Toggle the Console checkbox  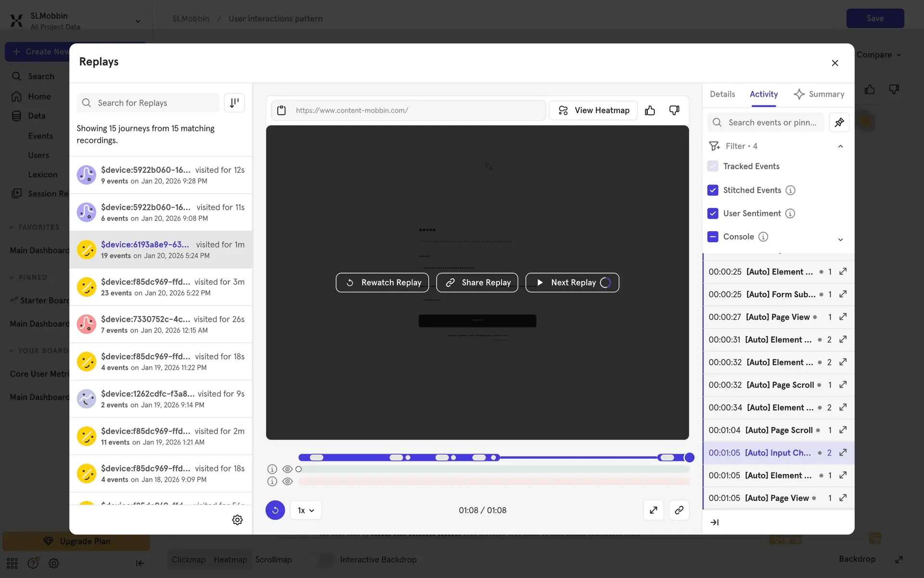[x=713, y=236]
